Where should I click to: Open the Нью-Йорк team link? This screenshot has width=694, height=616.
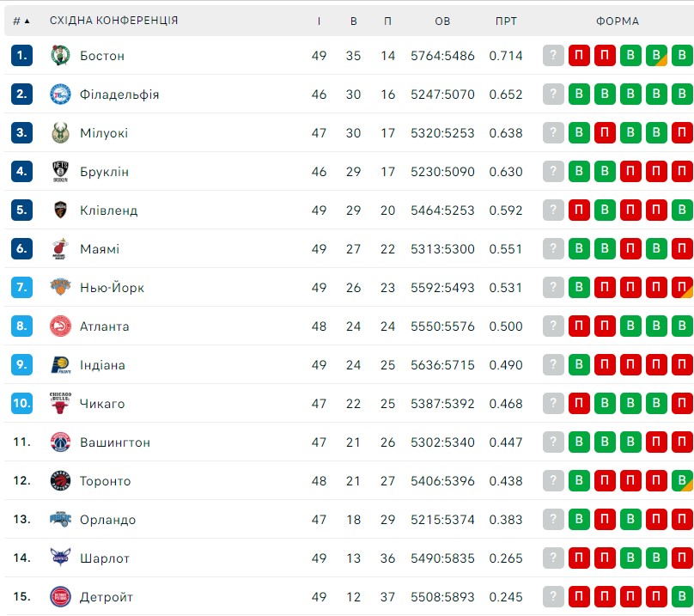tap(112, 288)
